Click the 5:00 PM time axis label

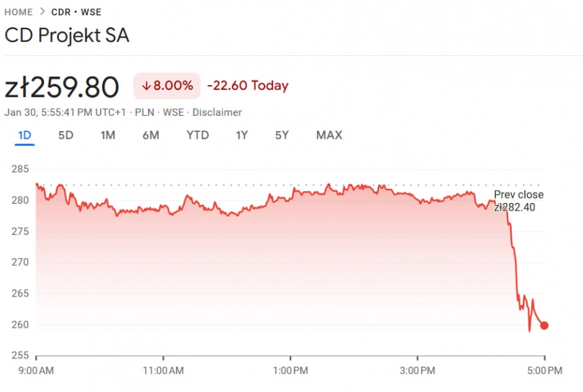point(545,370)
